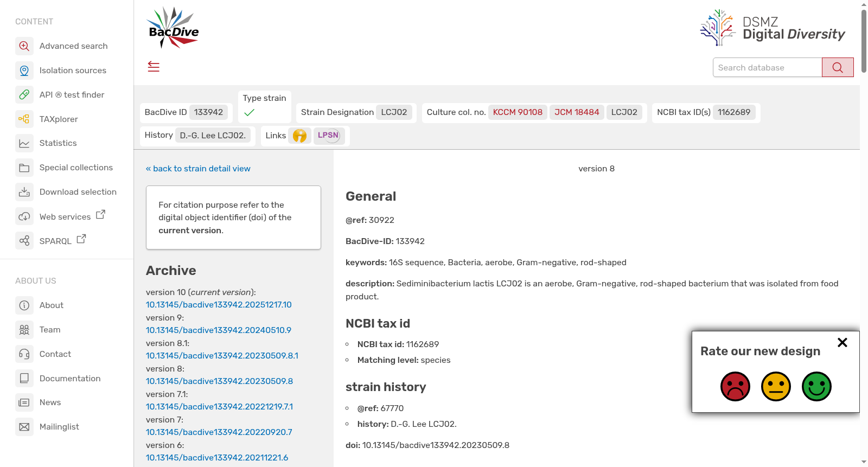Image resolution: width=868 pixels, height=467 pixels.
Task: Open the LPSN link badge
Action: pyautogui.click(x=329, y=135)
